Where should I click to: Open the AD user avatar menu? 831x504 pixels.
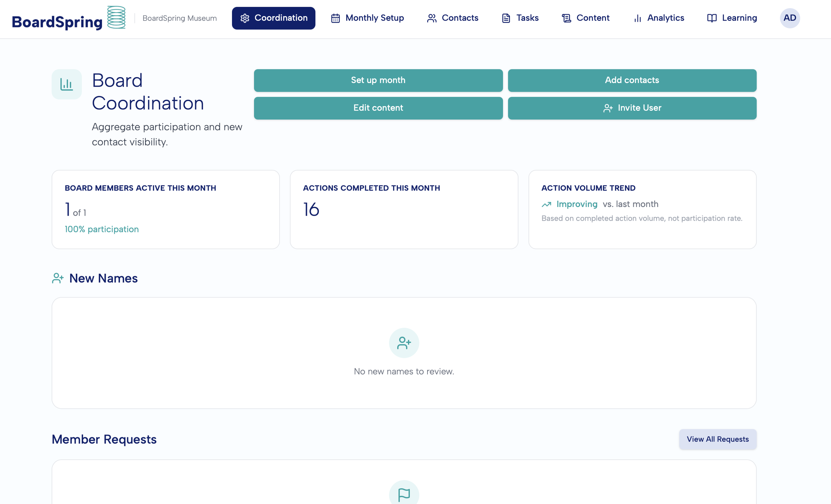point(790,18)
